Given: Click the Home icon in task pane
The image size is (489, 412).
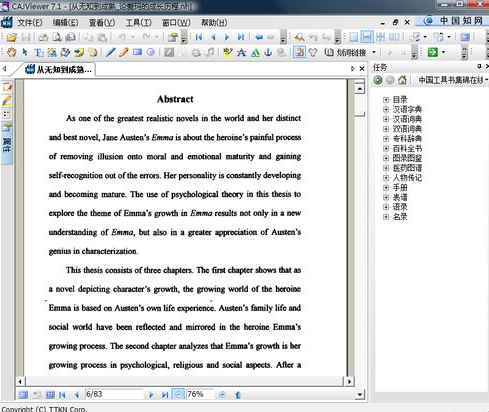Looking at the screenshot, I should [403, 80].
